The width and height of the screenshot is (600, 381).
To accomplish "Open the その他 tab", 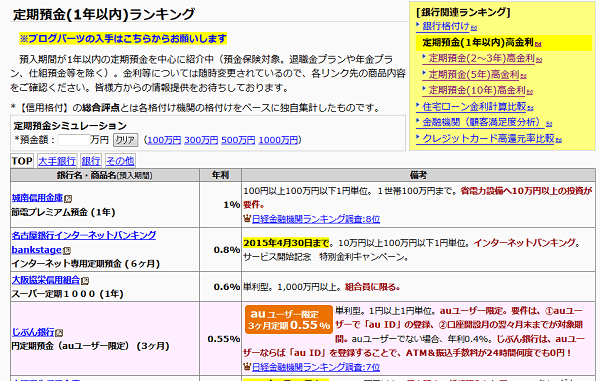I will pyautogui.click(x=120, y=161).
